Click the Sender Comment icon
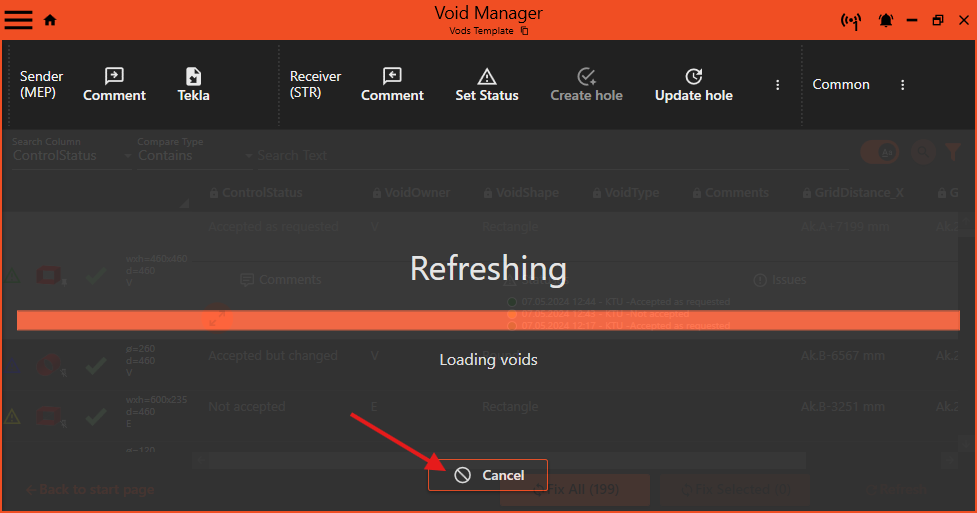Screen dimensions: 977x513 point(114,76)
